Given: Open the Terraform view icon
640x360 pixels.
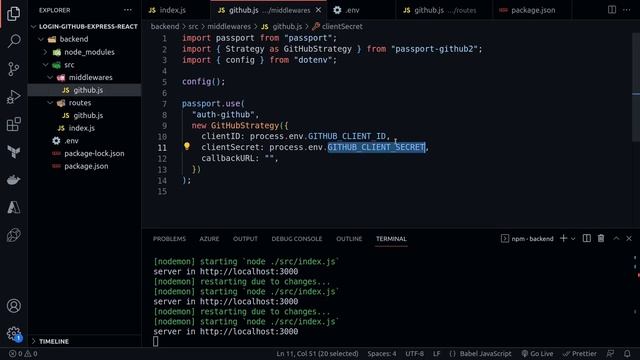Looking at the screenshot, I should (x=13, y=152).
